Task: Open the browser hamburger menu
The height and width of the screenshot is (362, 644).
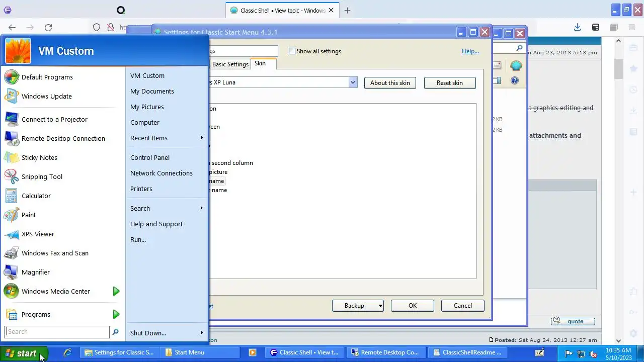Action: click(x=632, y=27)
